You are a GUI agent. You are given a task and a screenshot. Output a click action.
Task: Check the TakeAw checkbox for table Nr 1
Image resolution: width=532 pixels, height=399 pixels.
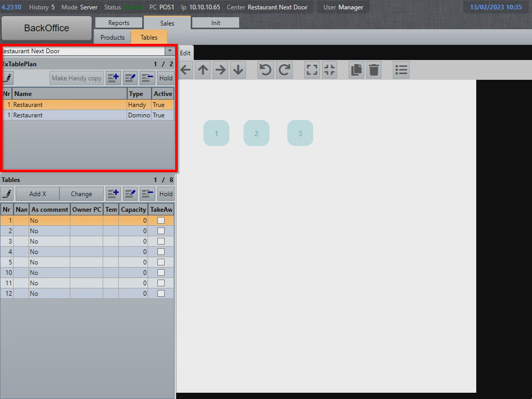click(160, 220)
